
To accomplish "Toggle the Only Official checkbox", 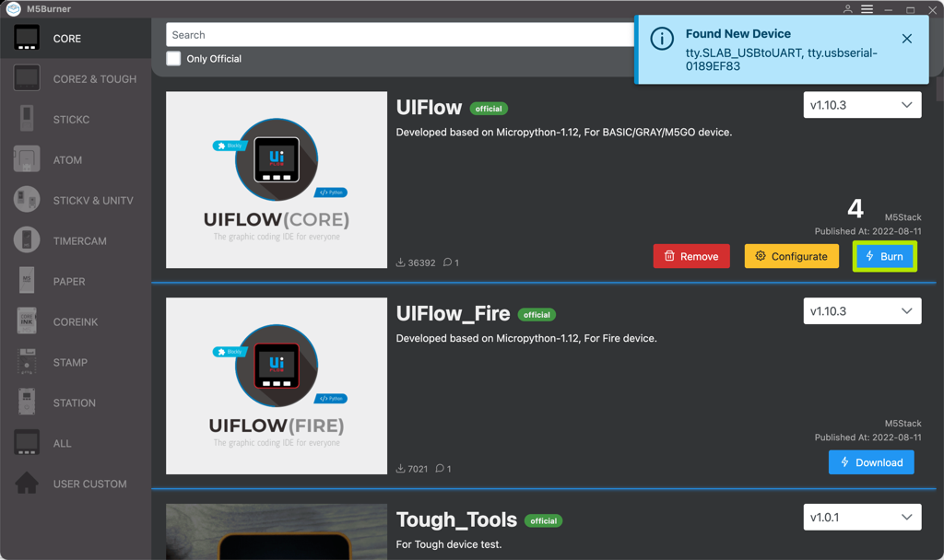I will click(173, 58).
